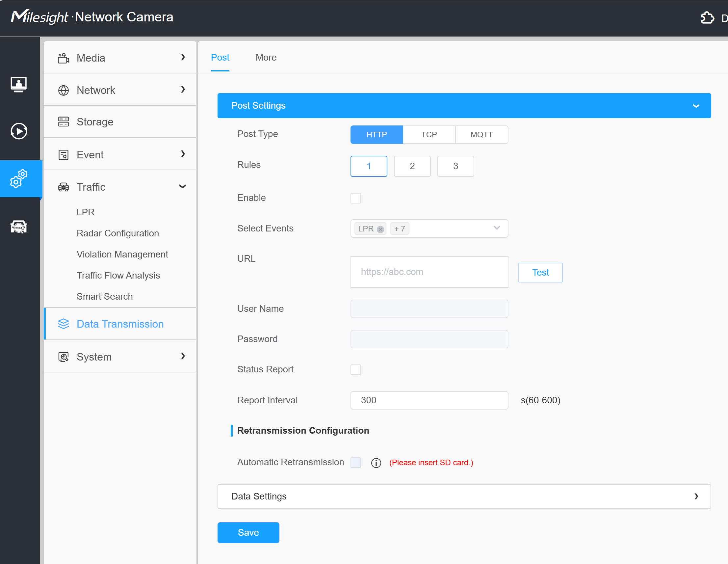
Task: Click the Save button
Action: 248,533
